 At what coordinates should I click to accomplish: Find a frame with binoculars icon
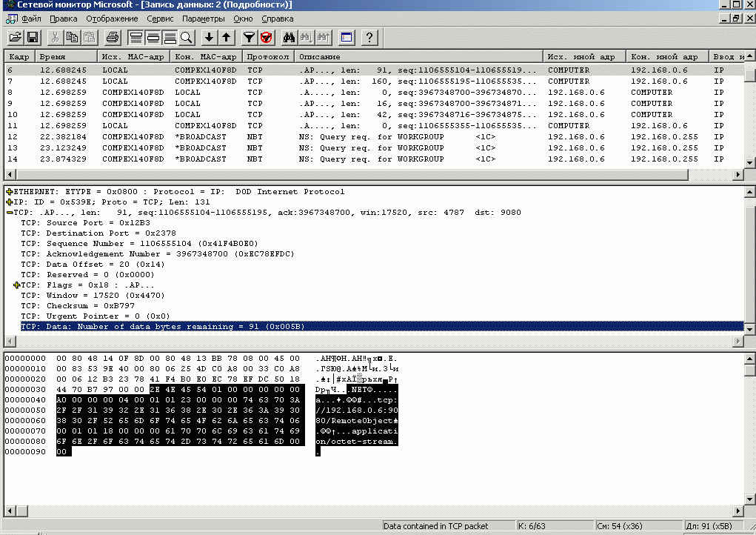click(x=289, y=38)
